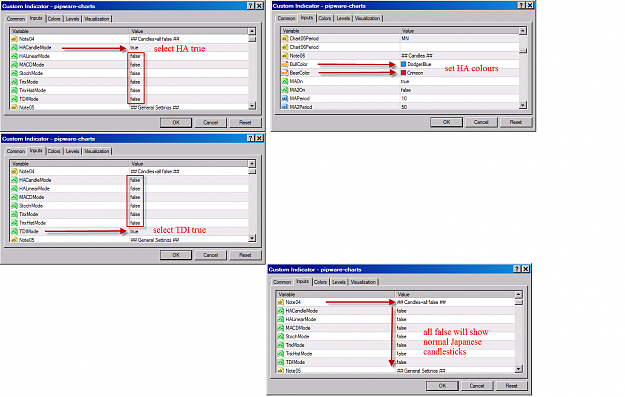
Task: Click the MACDMode false value in the all-false dialog
Action: tap(402, 328)
